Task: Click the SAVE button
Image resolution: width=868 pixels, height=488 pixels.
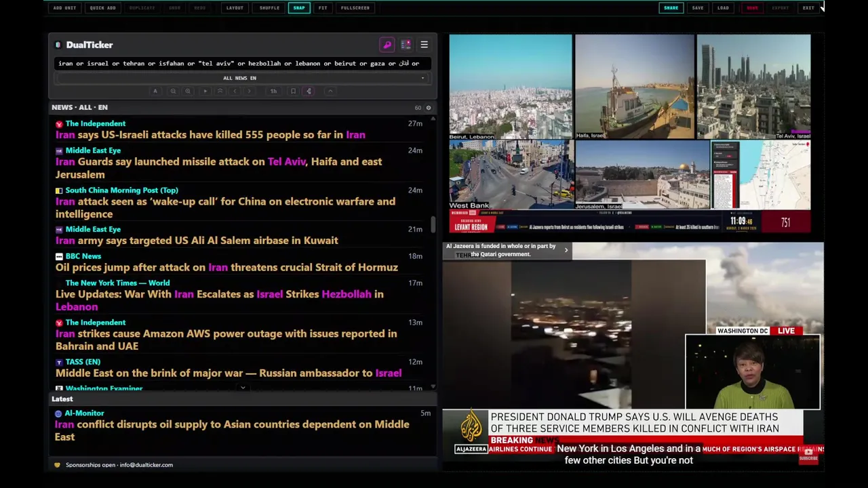Action: point(698,8)
